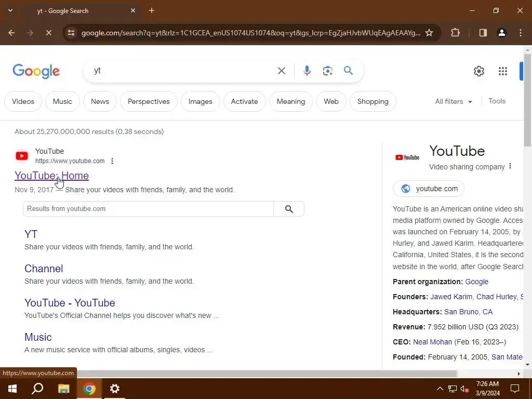
Task: Show hidden system tray icons
Action: click(440, 389)
